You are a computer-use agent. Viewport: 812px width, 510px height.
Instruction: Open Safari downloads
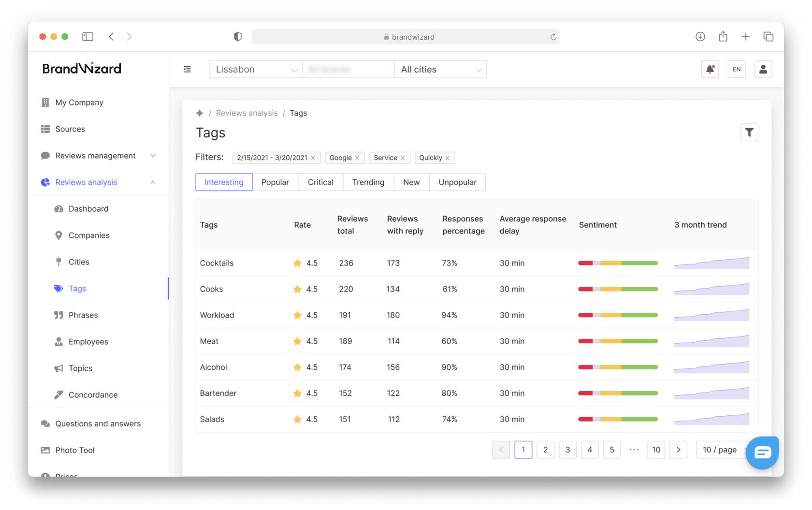700,37
